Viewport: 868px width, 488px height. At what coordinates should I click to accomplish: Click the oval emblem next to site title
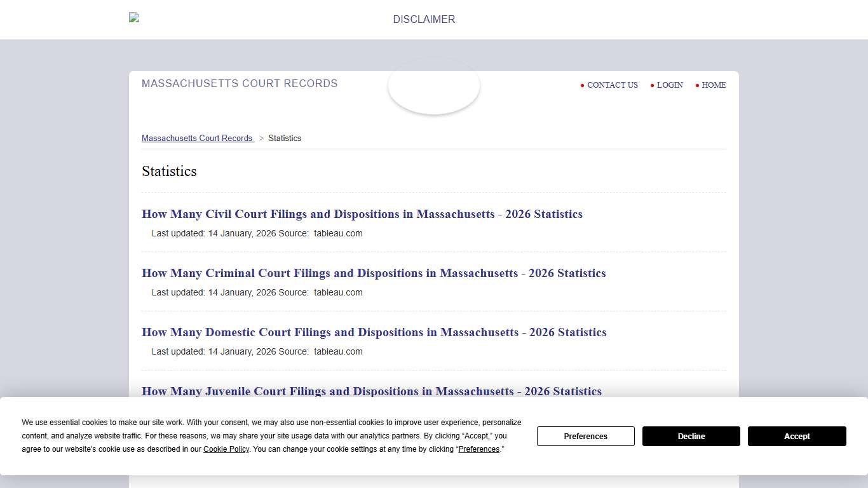pyautogui.click(x=434, y=86)
